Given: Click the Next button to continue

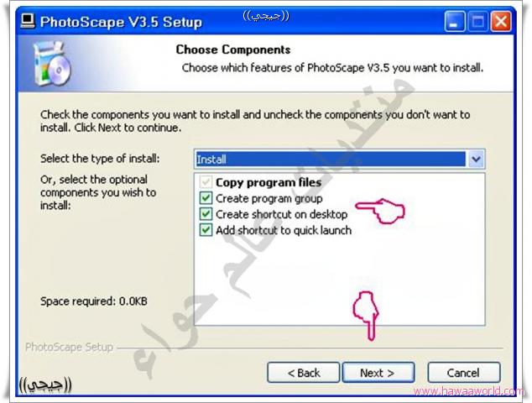Looking at the screenshot, I should (378, 373).
